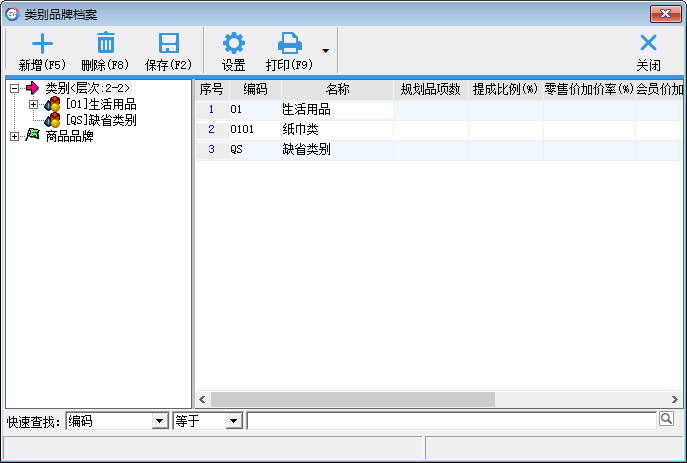This screenshot has height=463, width=687.
Task: Click the 序号 column header
Action: pyautogui.click(x=212, y=90)
